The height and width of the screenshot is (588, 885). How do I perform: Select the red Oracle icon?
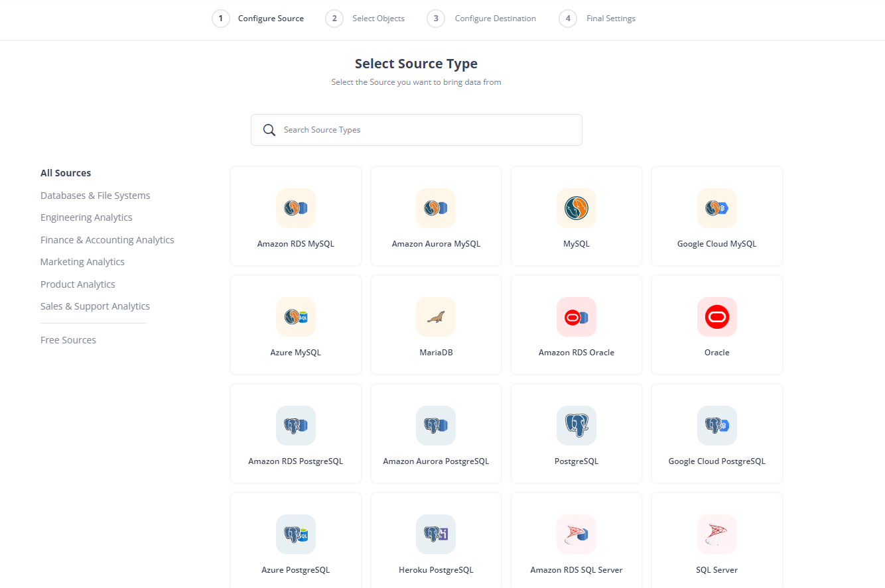(717, 317)
